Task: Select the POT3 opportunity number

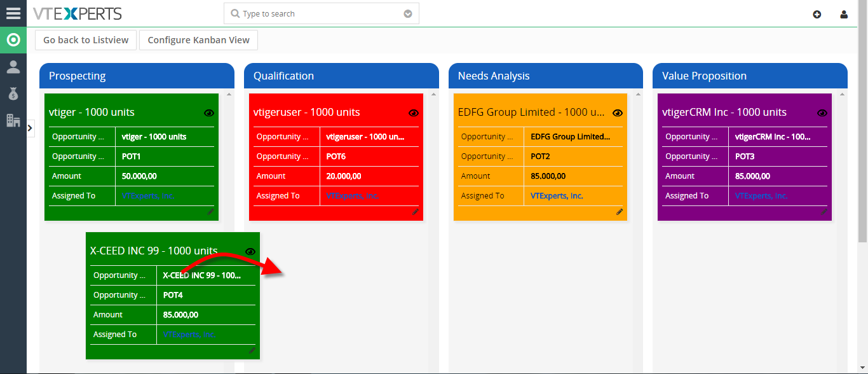Action: tap(745, 156)
